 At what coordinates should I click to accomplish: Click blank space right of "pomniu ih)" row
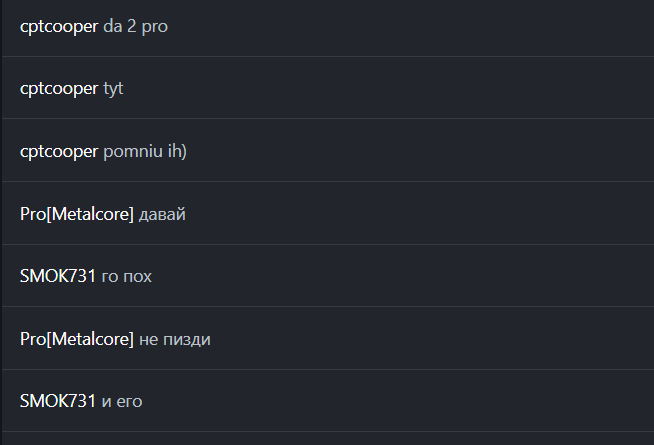pyautogui.click(x=420, y=152)
